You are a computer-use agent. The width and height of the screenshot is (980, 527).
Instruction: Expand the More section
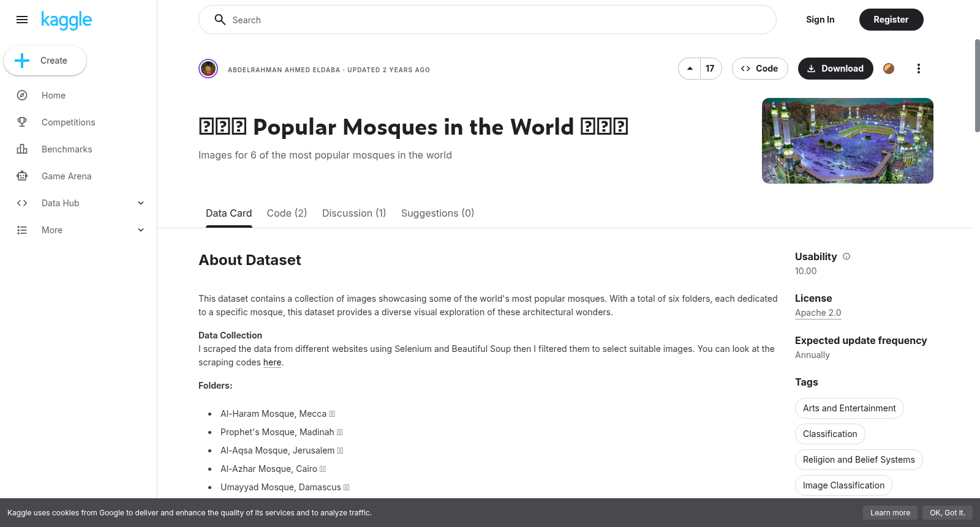coord(141,230)
